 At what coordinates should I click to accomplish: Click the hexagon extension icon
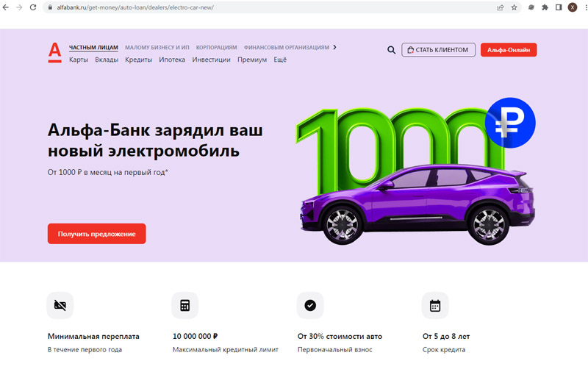pos(531,7)
